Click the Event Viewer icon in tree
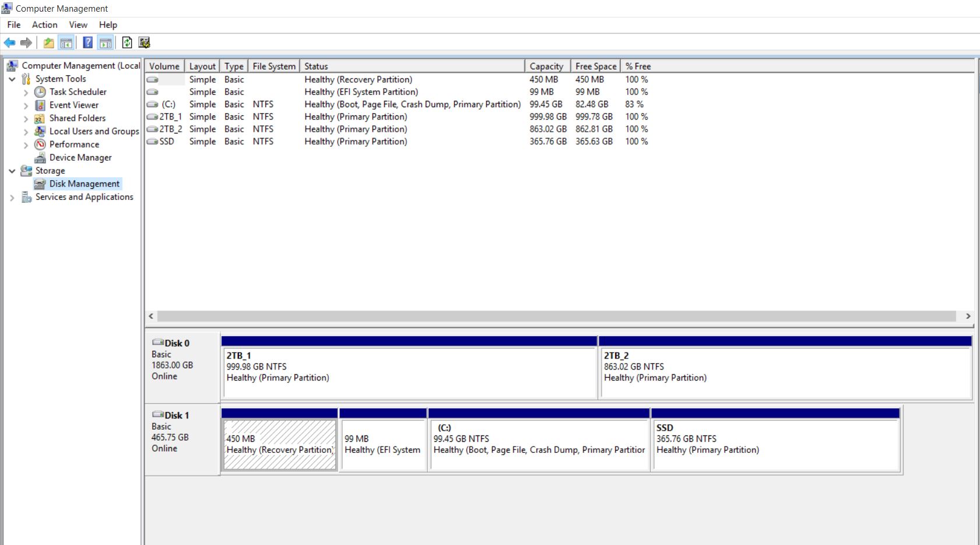The height and width of the screenshot is (545, 980). 40,105
